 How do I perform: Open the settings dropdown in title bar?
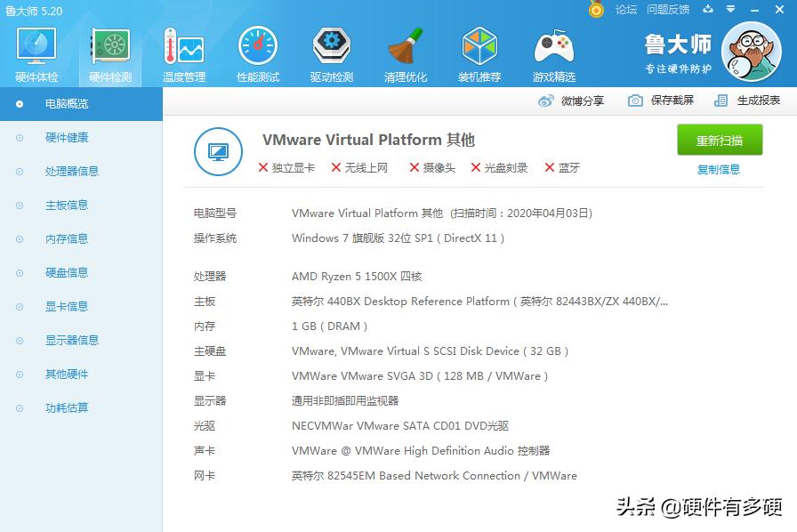731,11
